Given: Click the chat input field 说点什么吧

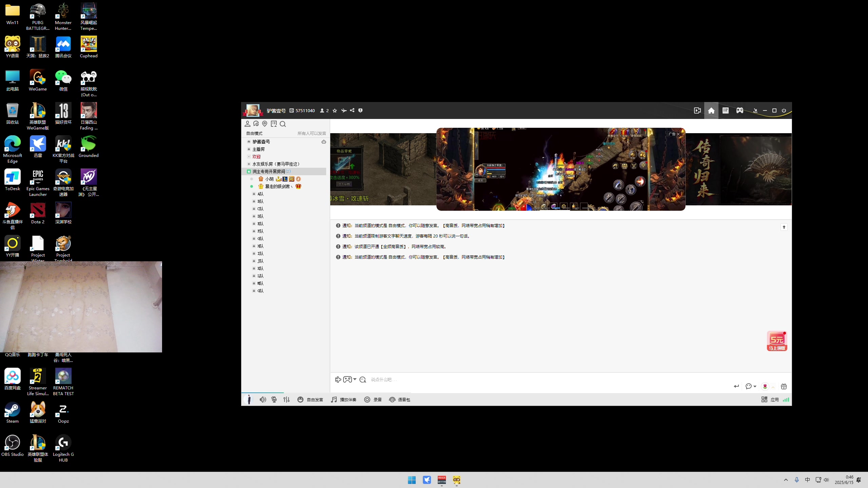Looking at the screenshot, I should pyautogui.click(x=549, y=380).
